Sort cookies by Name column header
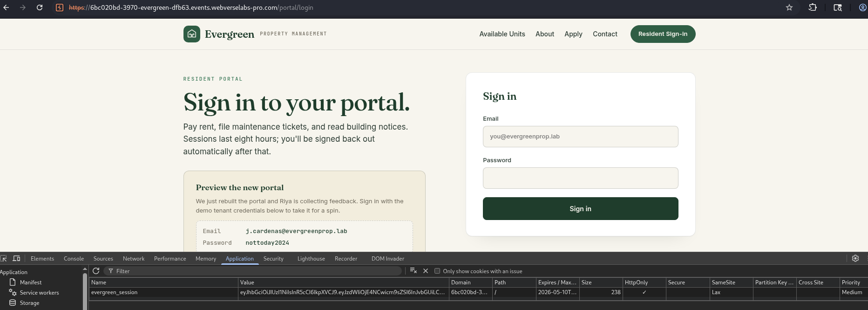The height and width of the screenshot is (310, 868). (x=163, y=282)
